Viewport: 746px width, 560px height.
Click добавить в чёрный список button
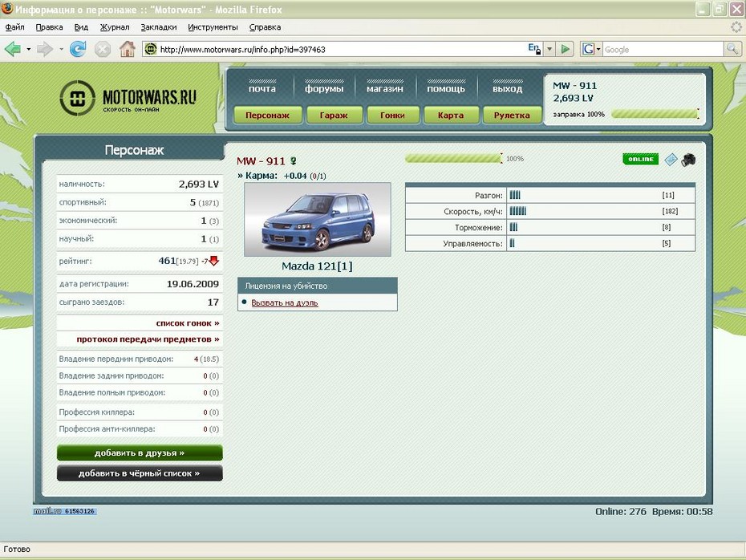coord(140,473)
